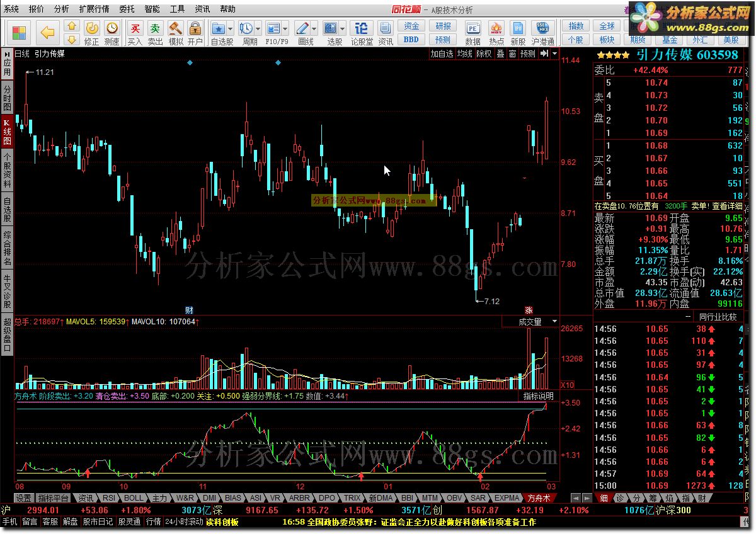Open the 扩展行情 menu
This screenshot has width=756, height=534.
[94, 9]
